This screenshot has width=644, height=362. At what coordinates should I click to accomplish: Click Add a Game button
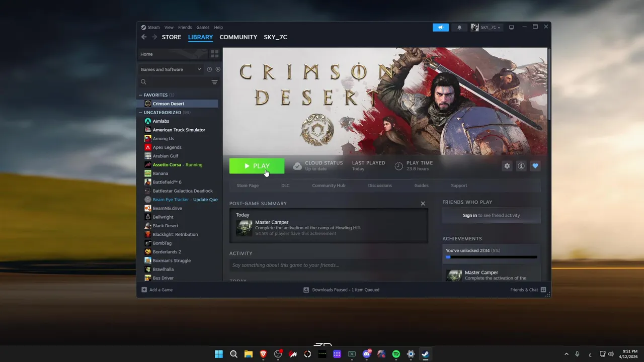point(157,290)
